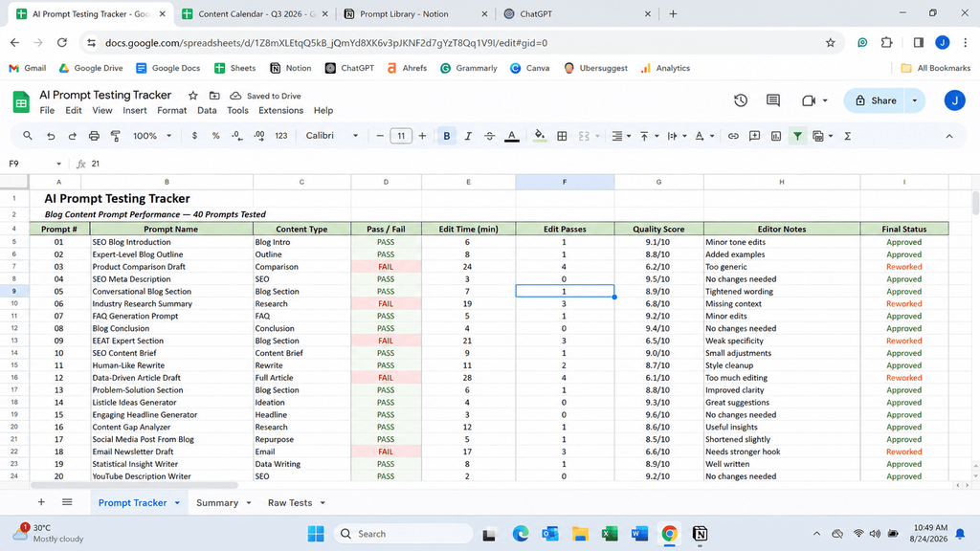Redo the last action
This screenshot has width=980, height=551.
tap(72, 136)
